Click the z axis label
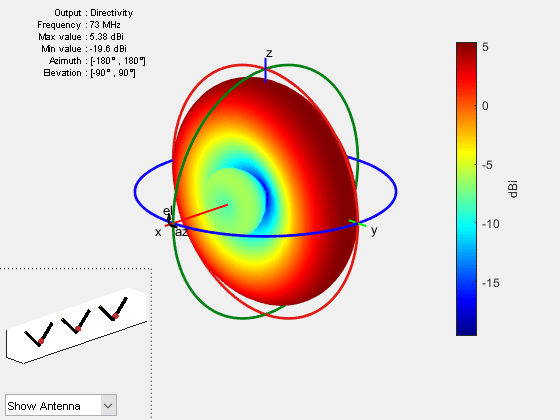The image size is (560, 420). click(269, 53)
